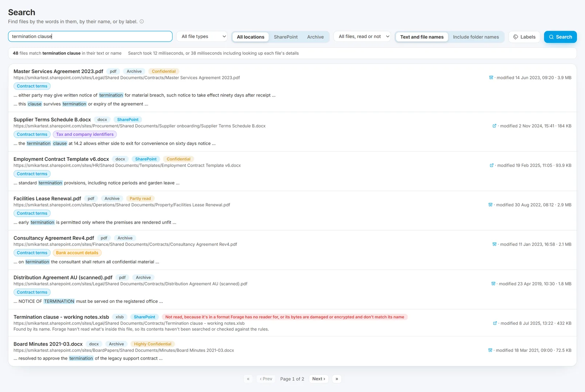Click the blue Search button

click(560, 37)
